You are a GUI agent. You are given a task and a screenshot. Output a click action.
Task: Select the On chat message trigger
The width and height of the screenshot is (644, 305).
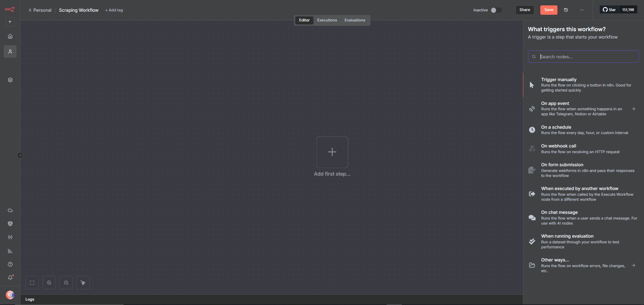[583, 218]
